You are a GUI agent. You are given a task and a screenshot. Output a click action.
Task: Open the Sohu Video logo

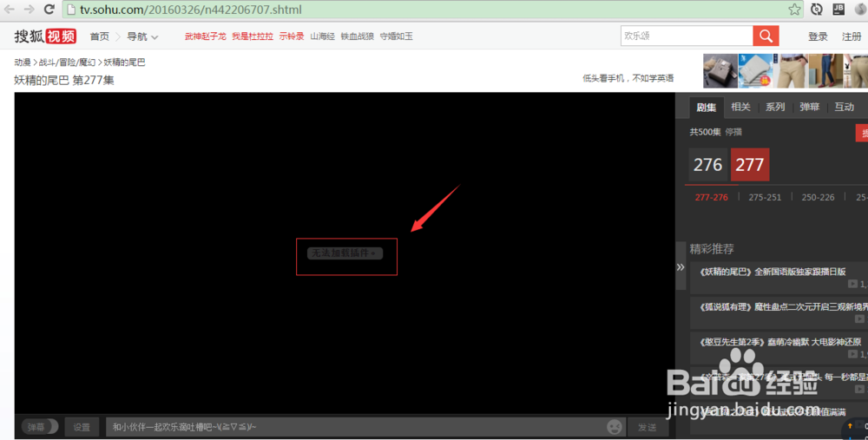[x=45, y=36]
